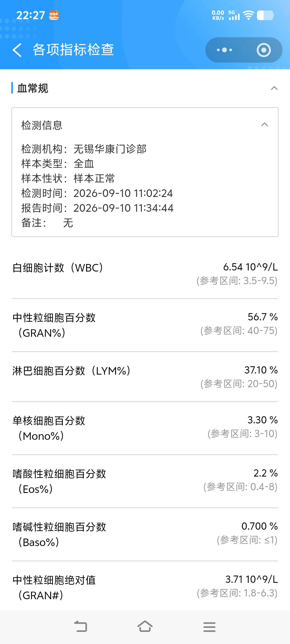This screenshot has height=644, width=290.
Task: Tap the Android back navigation icon
Action: tap(81, 627)
